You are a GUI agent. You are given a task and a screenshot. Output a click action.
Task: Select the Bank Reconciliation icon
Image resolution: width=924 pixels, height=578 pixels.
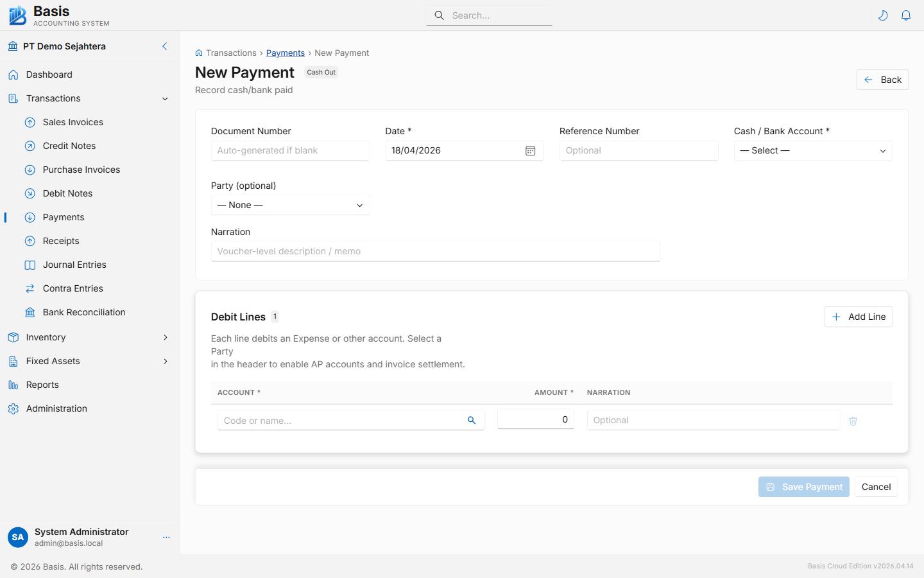30,312
